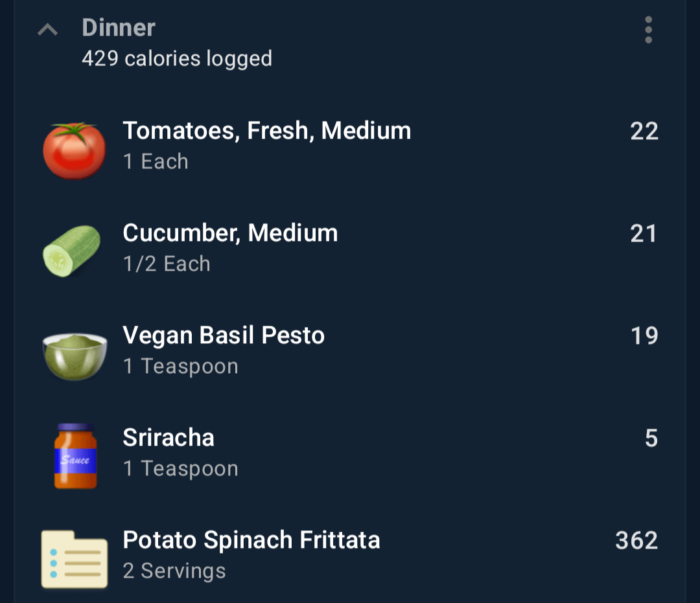This screenshot has height=603, width=700.
Task: Tap the cucumber slice icon
Action: click(72, 251)
